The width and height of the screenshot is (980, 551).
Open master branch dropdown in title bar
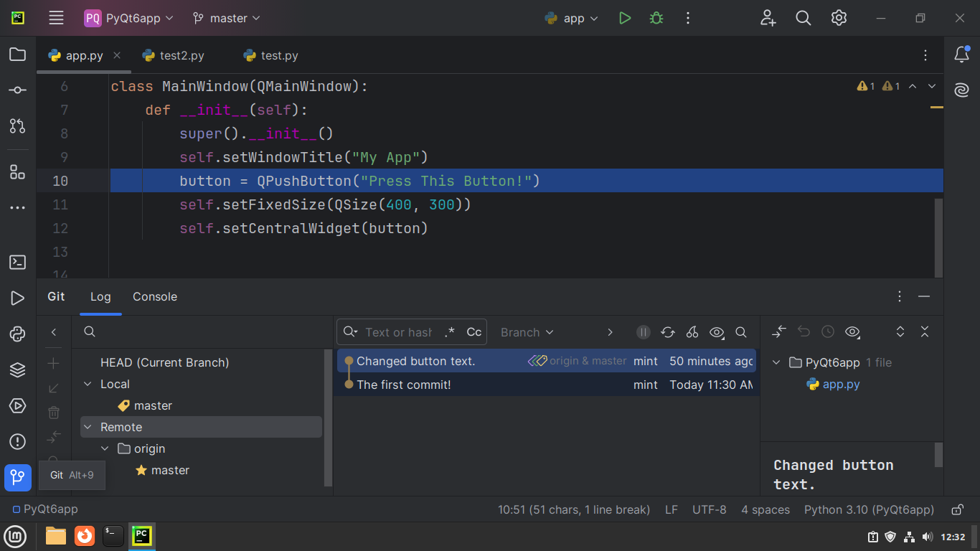click(x=227, y=19)
